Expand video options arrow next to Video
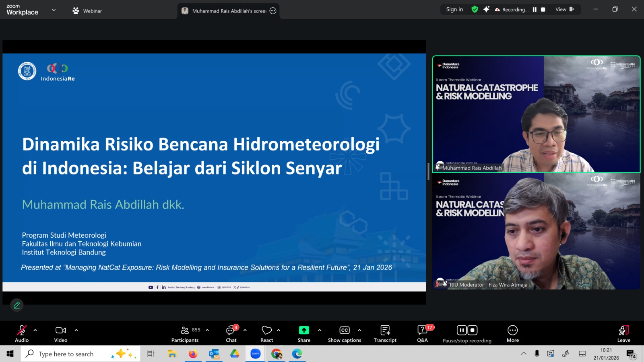 coord(76,330)
